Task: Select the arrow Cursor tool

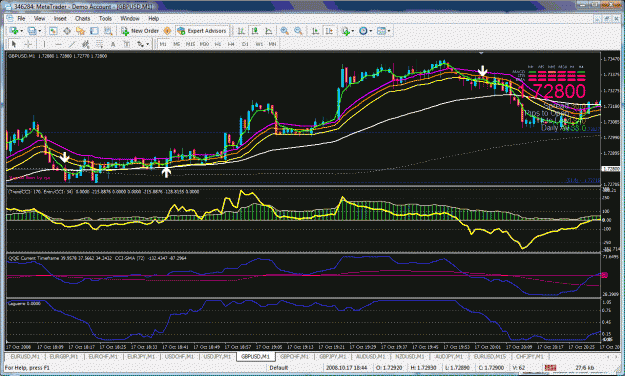Action: tap(14, 44)
